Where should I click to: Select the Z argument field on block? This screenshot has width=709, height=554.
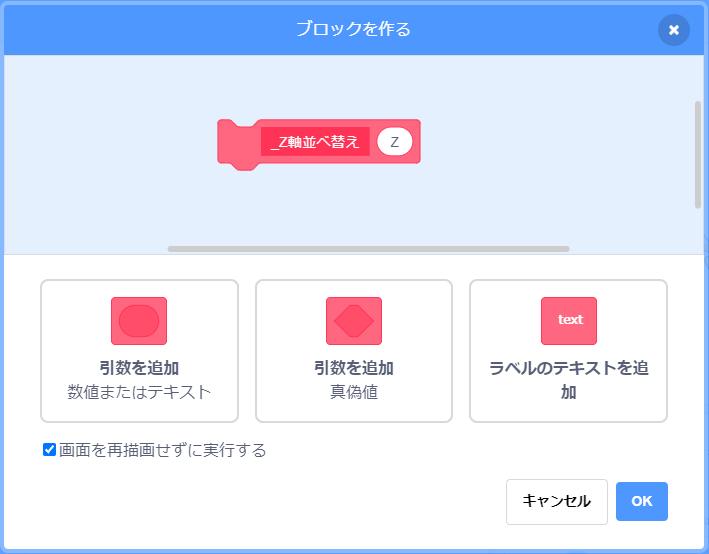coord(394,142)
